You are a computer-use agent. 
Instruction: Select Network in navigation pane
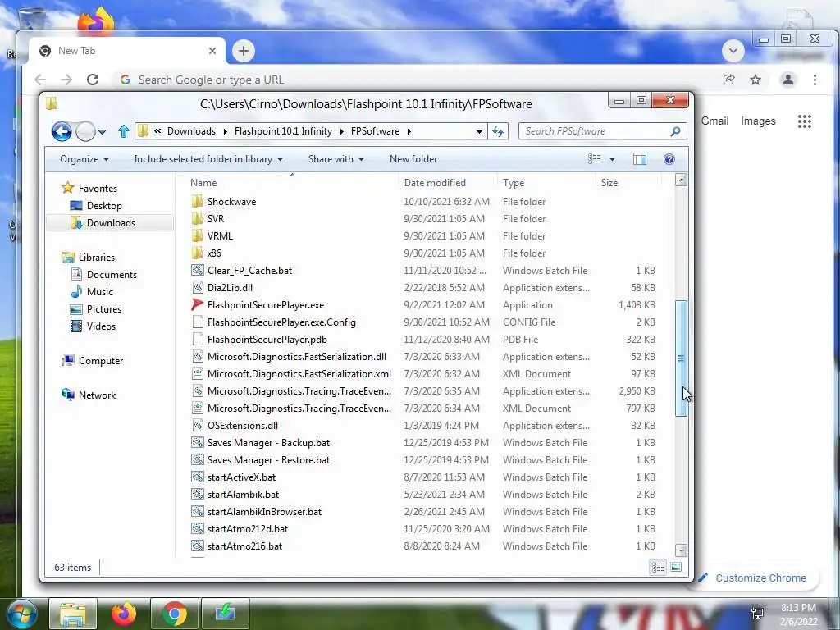coord(97,395)
